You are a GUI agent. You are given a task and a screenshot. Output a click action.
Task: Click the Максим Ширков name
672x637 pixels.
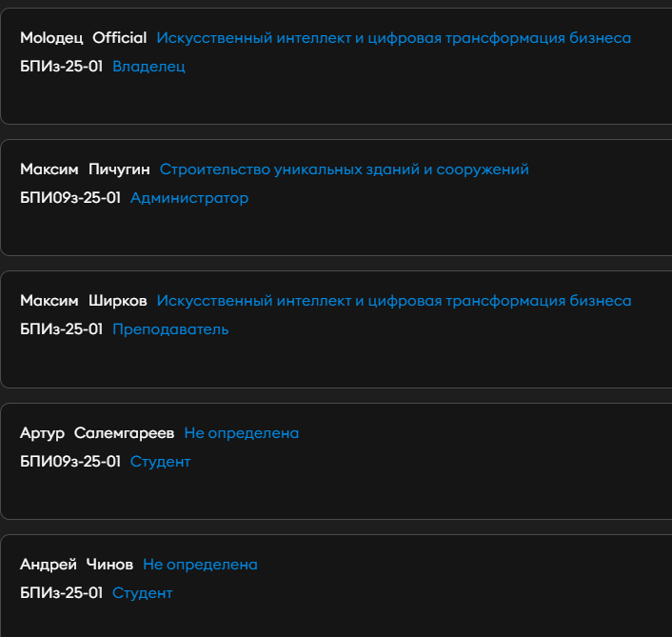(84, 301)
